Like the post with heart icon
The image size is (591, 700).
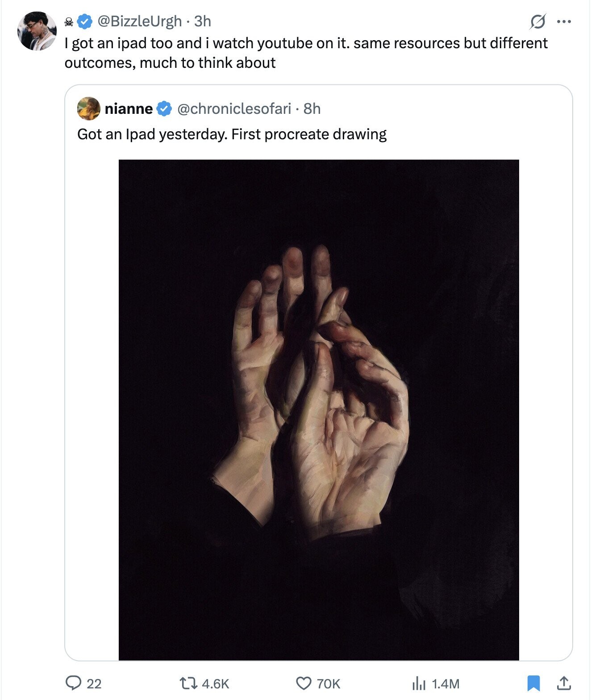pyautogui.click(x=304, y=683)
